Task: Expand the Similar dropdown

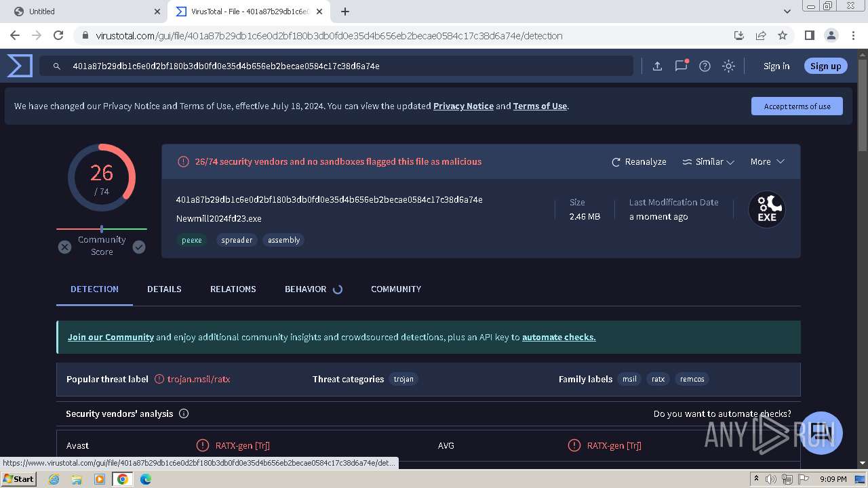Action: [708, 162]
